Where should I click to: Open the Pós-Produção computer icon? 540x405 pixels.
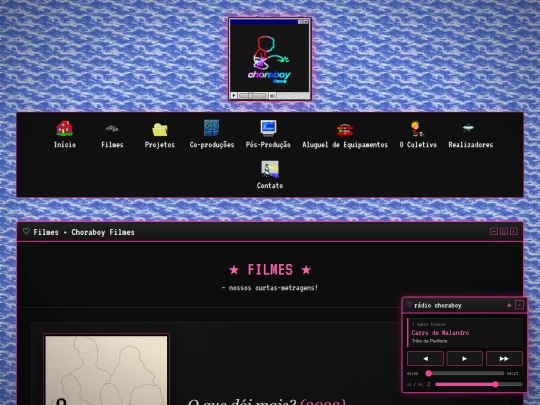[x=268, y=128]
